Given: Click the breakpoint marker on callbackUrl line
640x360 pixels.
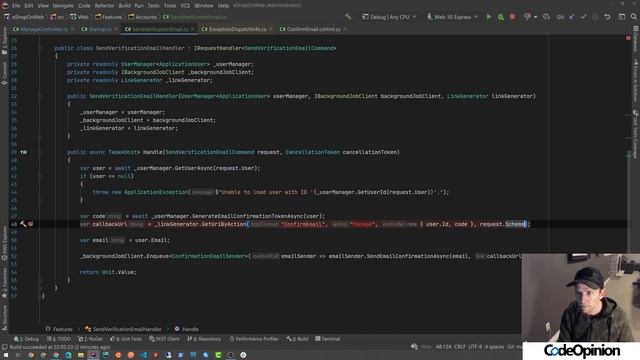Looking at the screenshot, I should 31,224.
